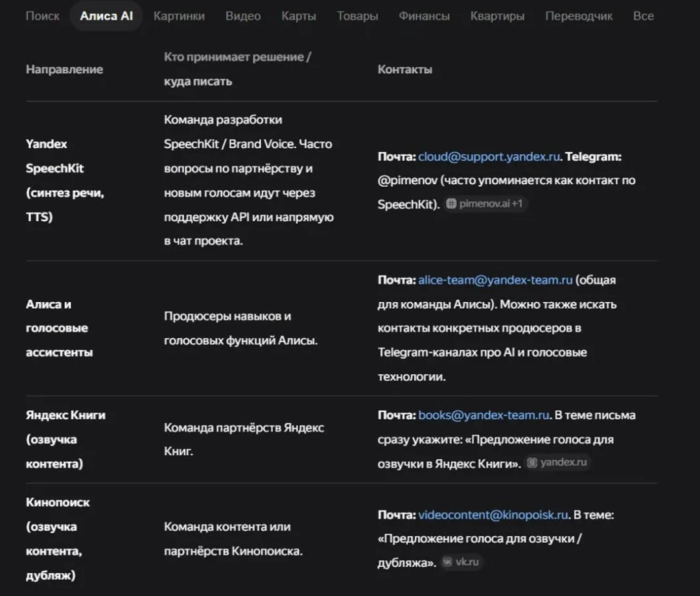Show the Все services tab
Screen dimensions: 700x596
click(644, 16)
